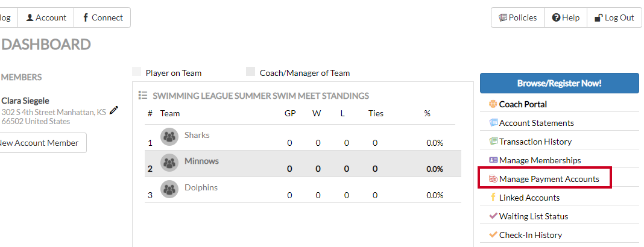The width and height of the screenshot is (644, 247).
Task: Click the pencil edit icon beside Clara Siegele
Action: click(114, 110)
